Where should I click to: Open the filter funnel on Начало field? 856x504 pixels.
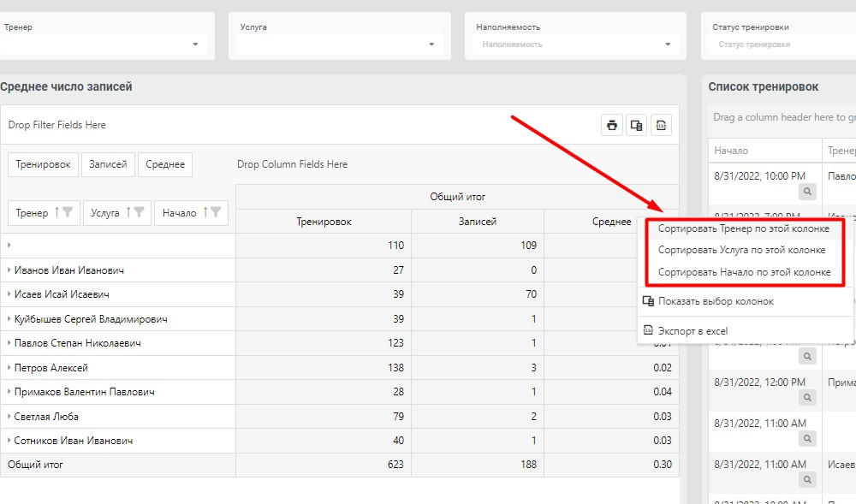pos(216,212)
